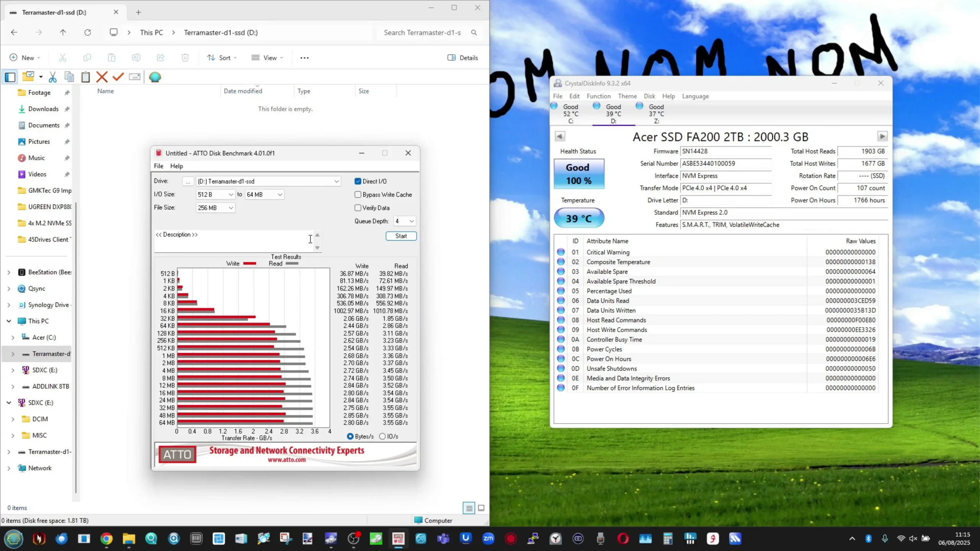Open CrystalDiskInfo Theme menu
The width and height of the screenshot is (980, 551).
[627, 96]
